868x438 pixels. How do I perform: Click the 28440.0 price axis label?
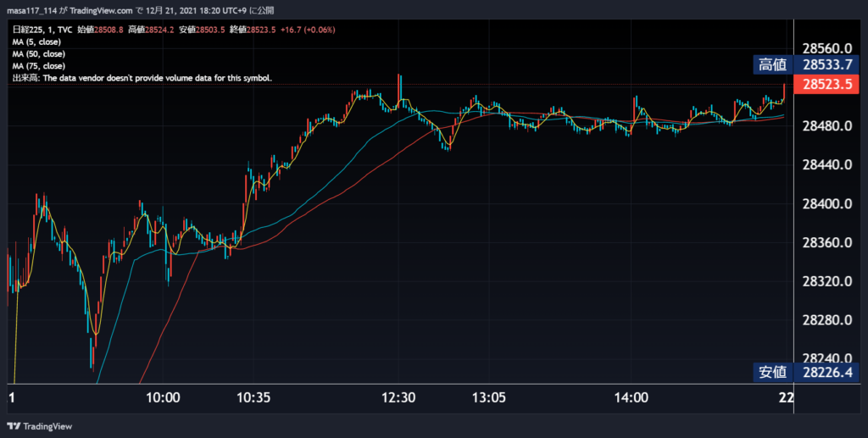pyautogui.click(x=827, y=165)
